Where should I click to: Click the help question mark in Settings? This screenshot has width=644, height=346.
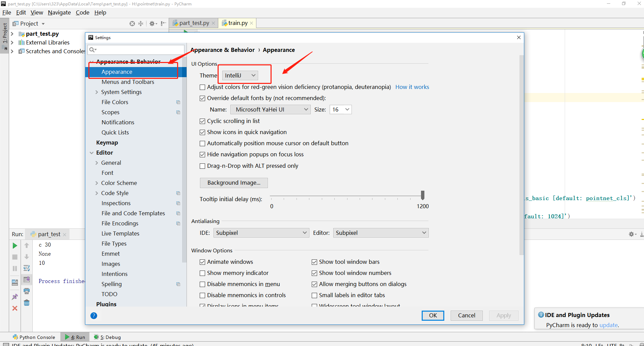point(94,316)
